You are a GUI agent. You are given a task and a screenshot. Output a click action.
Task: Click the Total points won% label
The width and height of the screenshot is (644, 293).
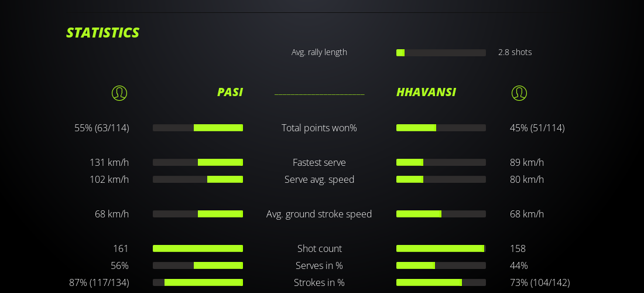(x=319, y=128)
